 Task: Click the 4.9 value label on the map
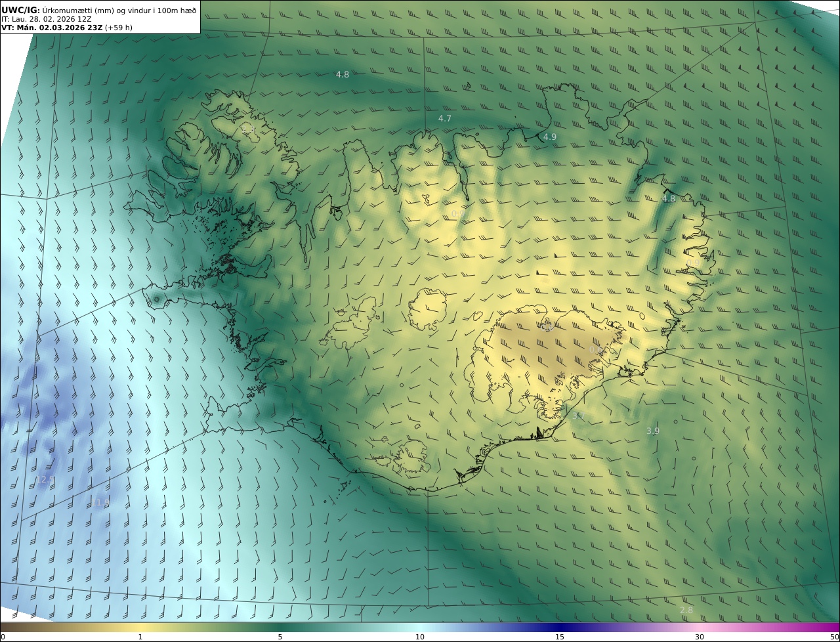[550, 137]
